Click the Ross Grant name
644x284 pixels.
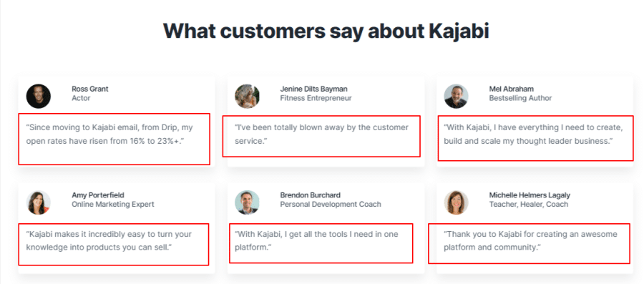tap(90, 89)
